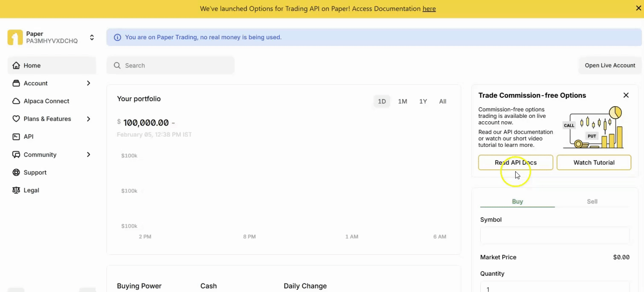This screenshot has height=292, width=644.
Task: Click the Alpaca Connect cloud icon
Action: pyautogui.click(x=16, y=101)
